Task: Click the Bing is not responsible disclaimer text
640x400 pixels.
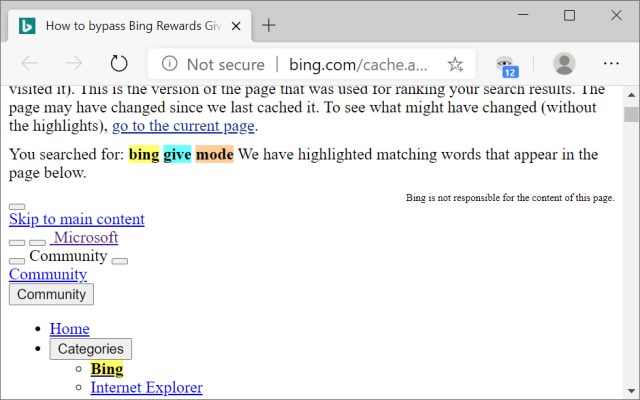Action: click(510, 198)
